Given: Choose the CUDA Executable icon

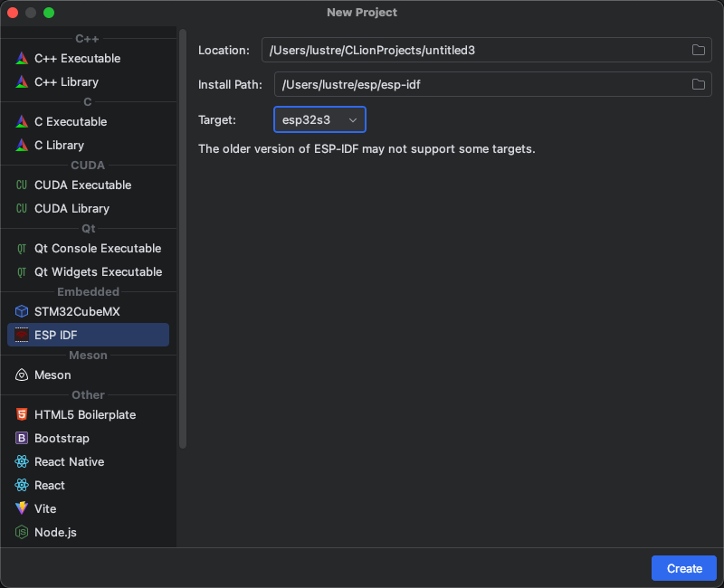Looking at the screenshot, I should (22, 185).
